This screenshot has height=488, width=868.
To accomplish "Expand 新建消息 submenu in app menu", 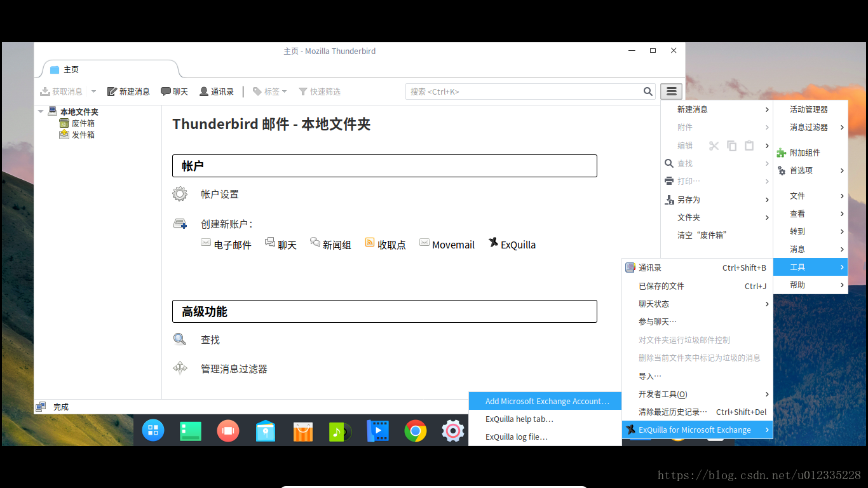I will click(717, 109).
